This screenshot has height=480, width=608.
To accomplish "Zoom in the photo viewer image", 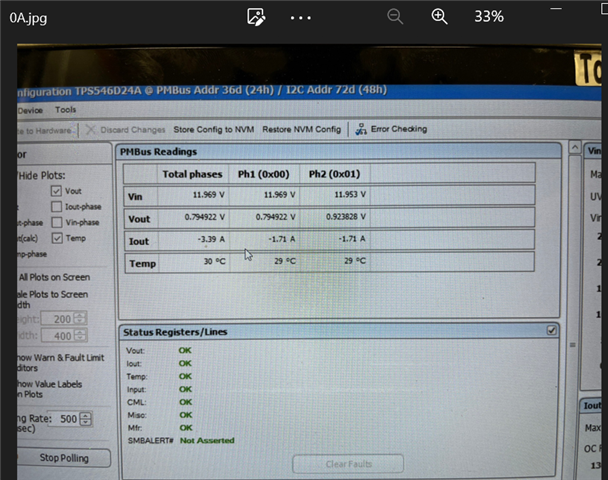I will coord(439,17).
